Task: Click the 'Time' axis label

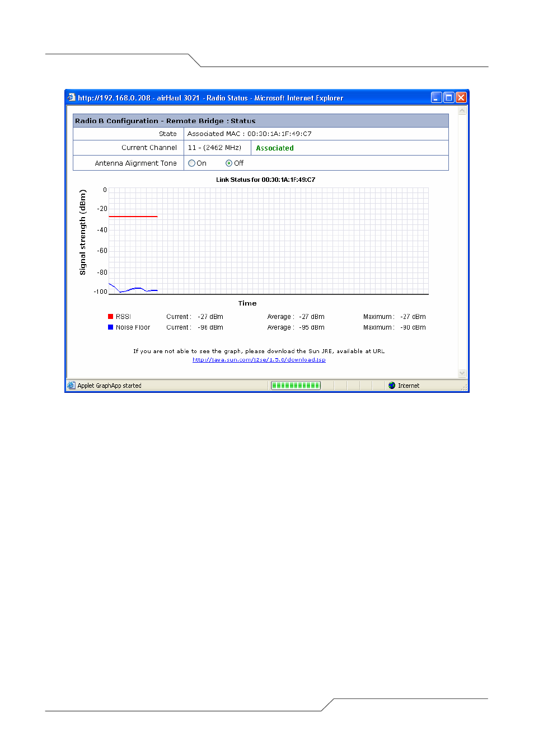Action: [247, 303]
